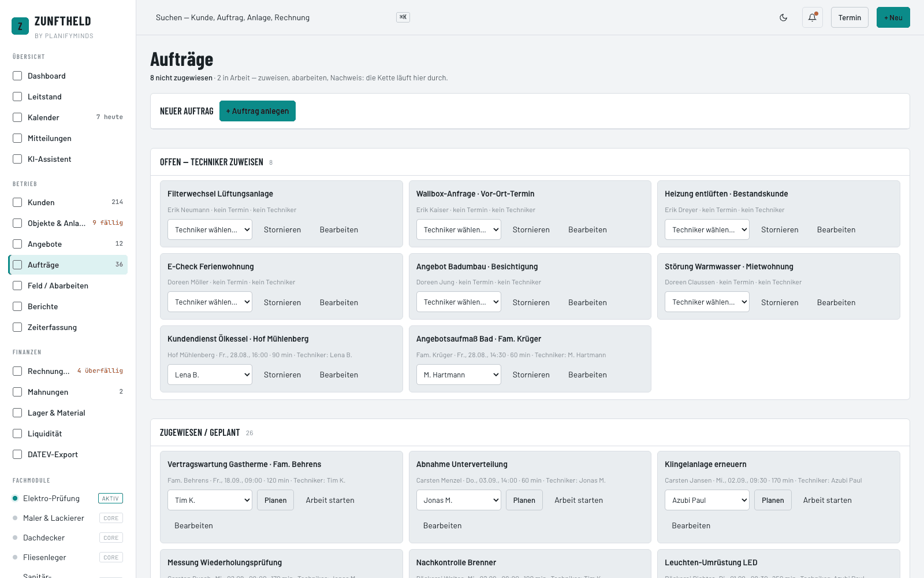Screen dimensions: 924x578
Task: Arbeit starten for Klingelanlage erneuern
Action: pos(828,500)
